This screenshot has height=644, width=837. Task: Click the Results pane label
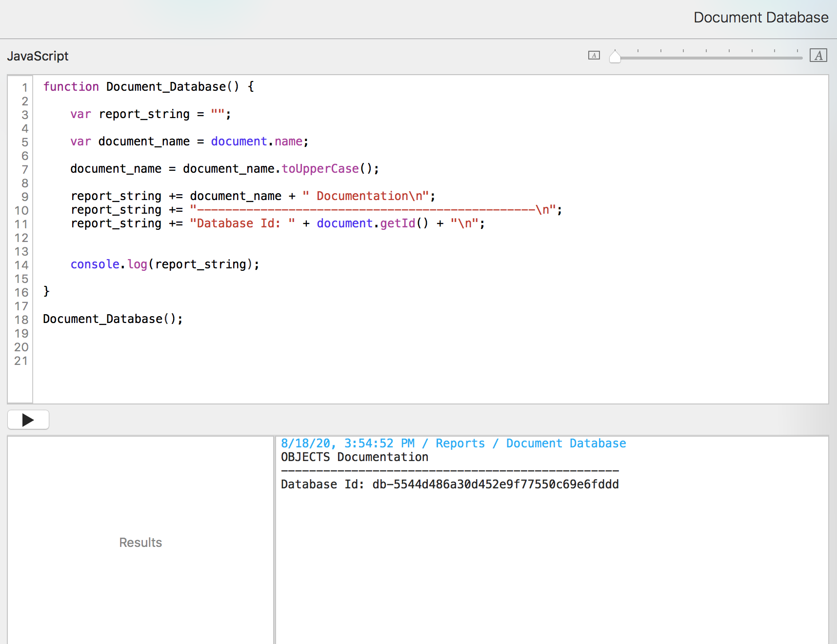(140, 543)
